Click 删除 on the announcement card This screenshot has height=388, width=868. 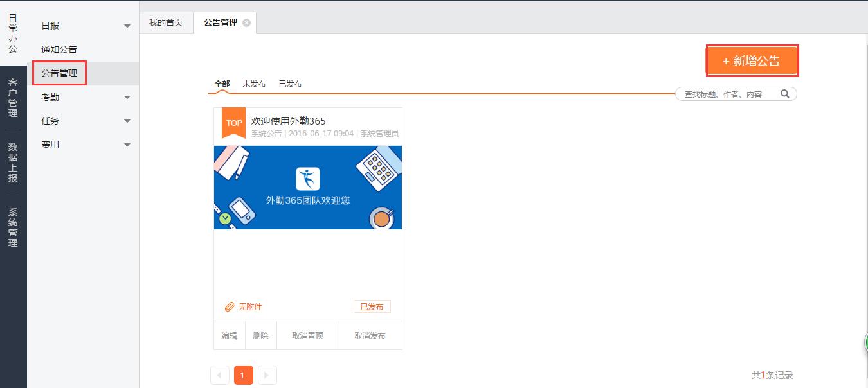coord(260,336)
